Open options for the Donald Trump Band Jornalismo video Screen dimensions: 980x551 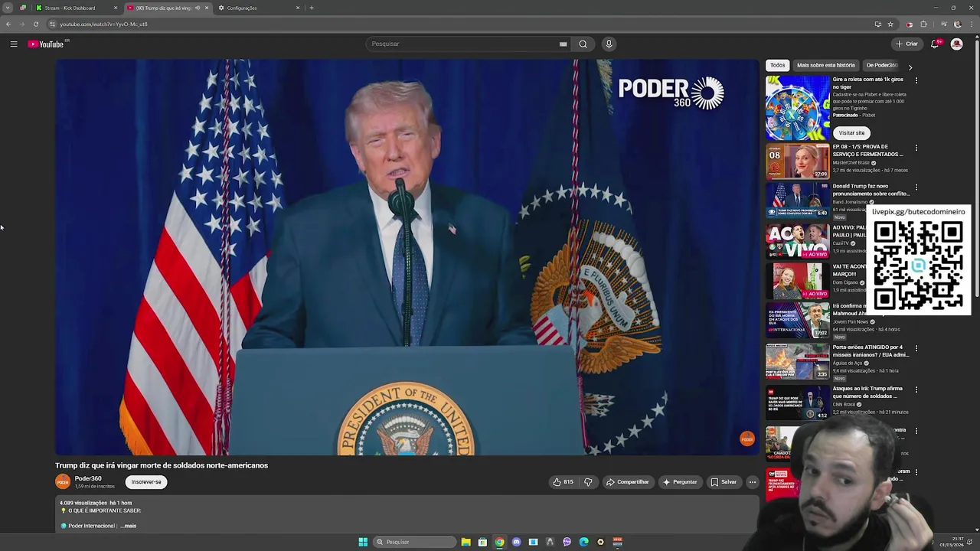coord(916,187)
